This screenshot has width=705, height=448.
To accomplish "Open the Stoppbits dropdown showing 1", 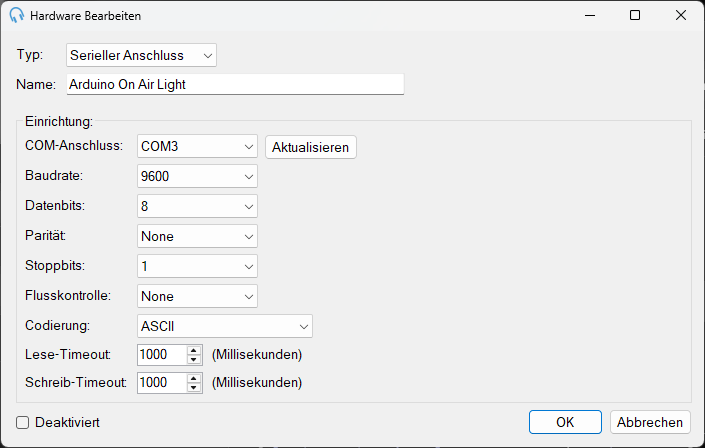I will coord(197,266).
